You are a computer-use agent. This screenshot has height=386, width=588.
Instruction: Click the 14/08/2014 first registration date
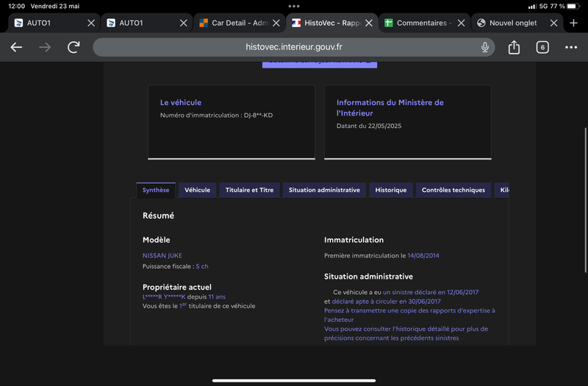(423, 255)
